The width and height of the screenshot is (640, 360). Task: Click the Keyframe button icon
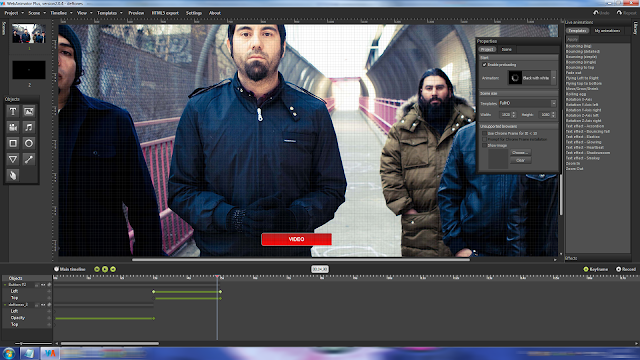pyautogui.click(x=586, y=269)
